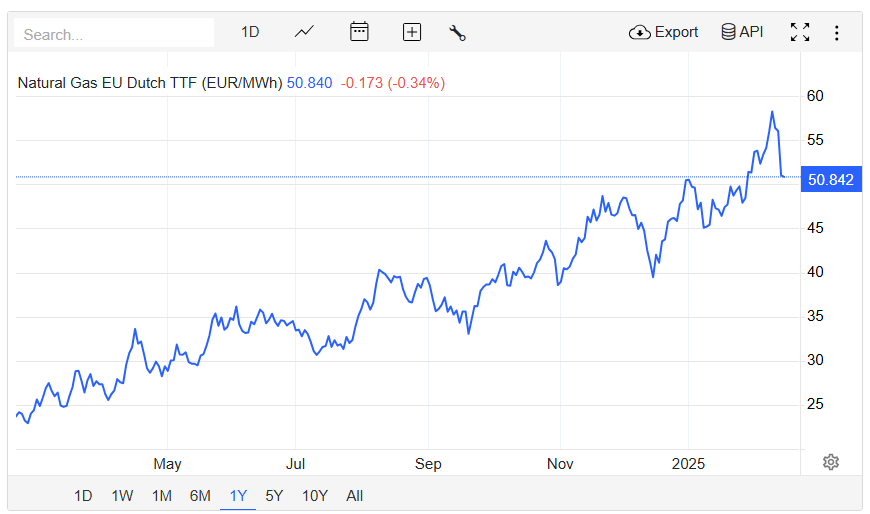Screen dimensions: 870x514
Task: Click the Search input field
Action: point(114,33)
